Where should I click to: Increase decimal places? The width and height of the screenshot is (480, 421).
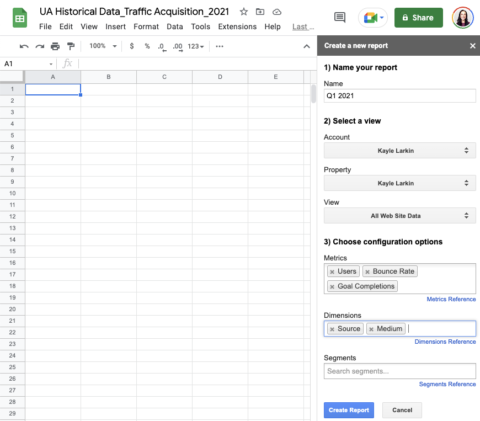click(178, 47)
